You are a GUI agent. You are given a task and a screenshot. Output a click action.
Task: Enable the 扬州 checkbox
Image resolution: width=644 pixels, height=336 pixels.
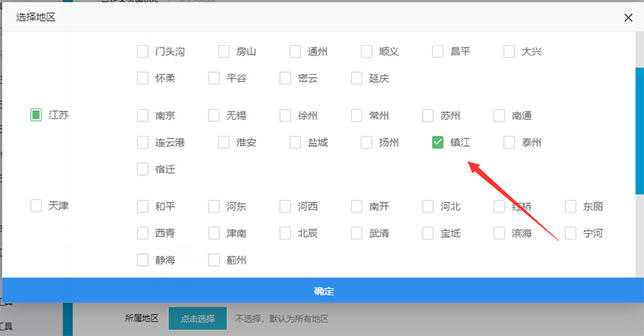(x=366, y=142)
